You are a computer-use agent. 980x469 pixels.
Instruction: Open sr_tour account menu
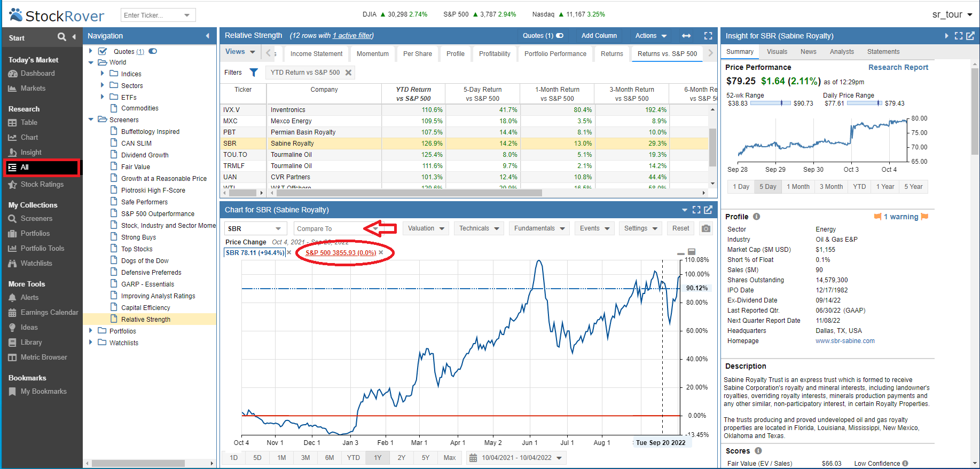(x=952, y=14)
